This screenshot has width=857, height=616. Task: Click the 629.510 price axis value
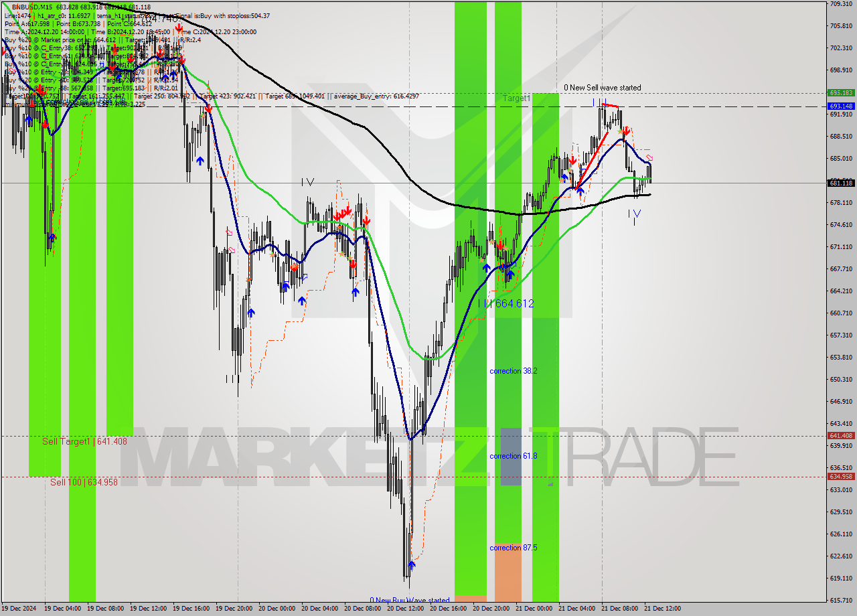(841, 512)
